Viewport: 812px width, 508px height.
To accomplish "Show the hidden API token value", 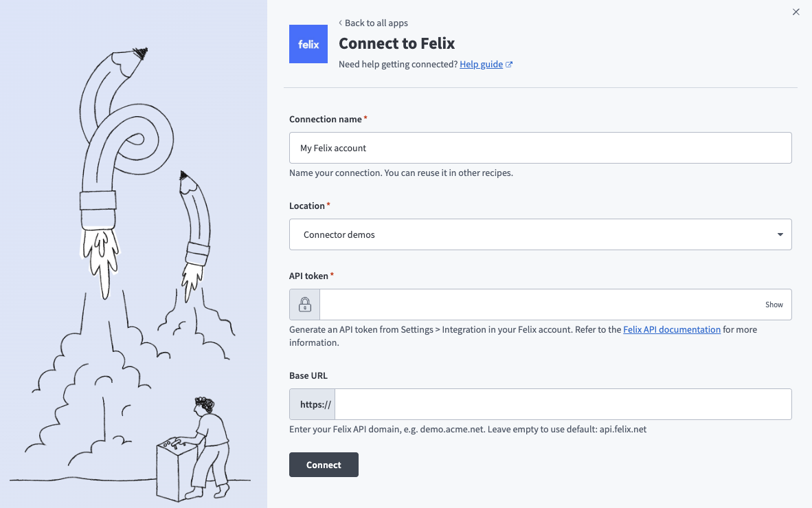I will [x=774, y=305].
